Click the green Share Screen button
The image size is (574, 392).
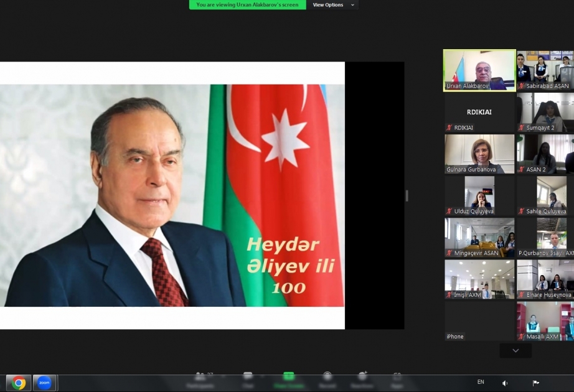tap(289, 380)
